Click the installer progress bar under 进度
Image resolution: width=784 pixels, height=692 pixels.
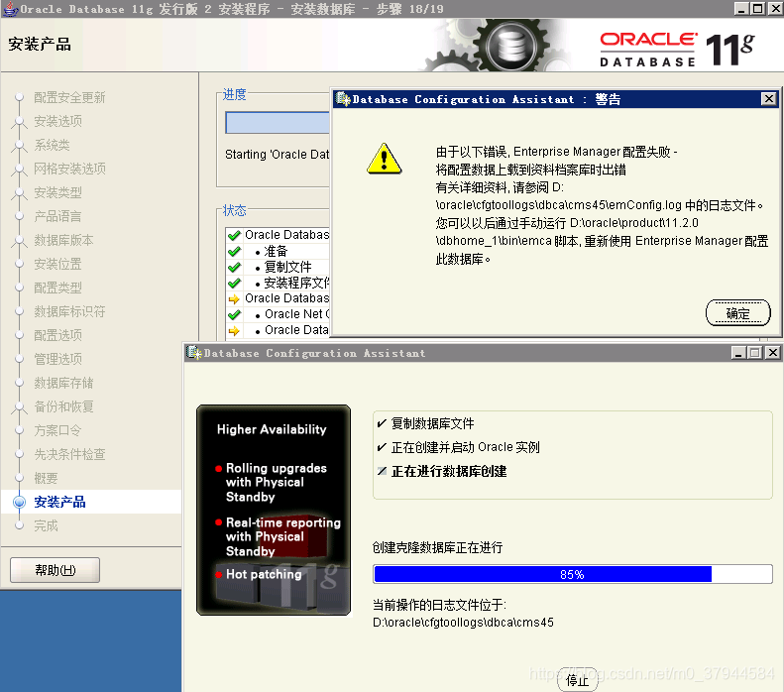point(278,123)
